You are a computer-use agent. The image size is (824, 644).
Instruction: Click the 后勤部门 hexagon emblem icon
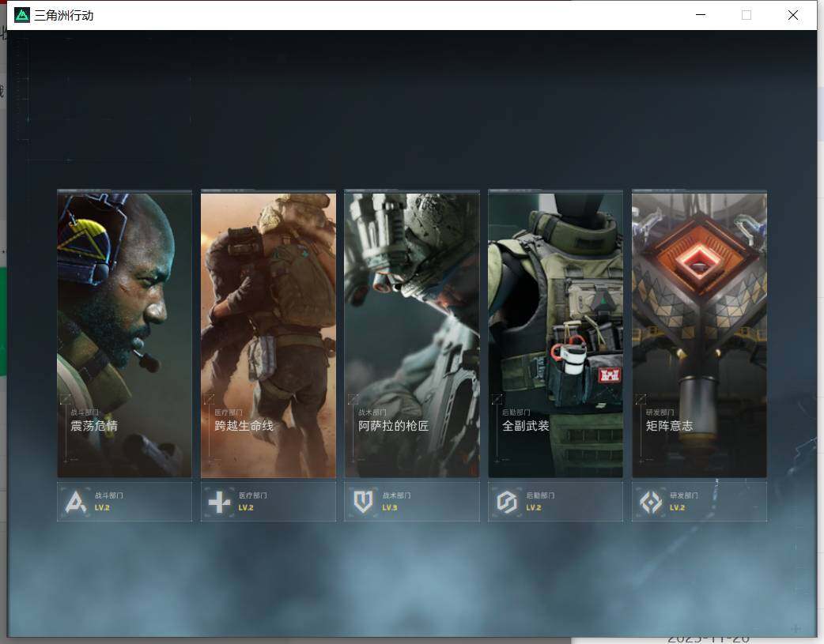[507, 503]
